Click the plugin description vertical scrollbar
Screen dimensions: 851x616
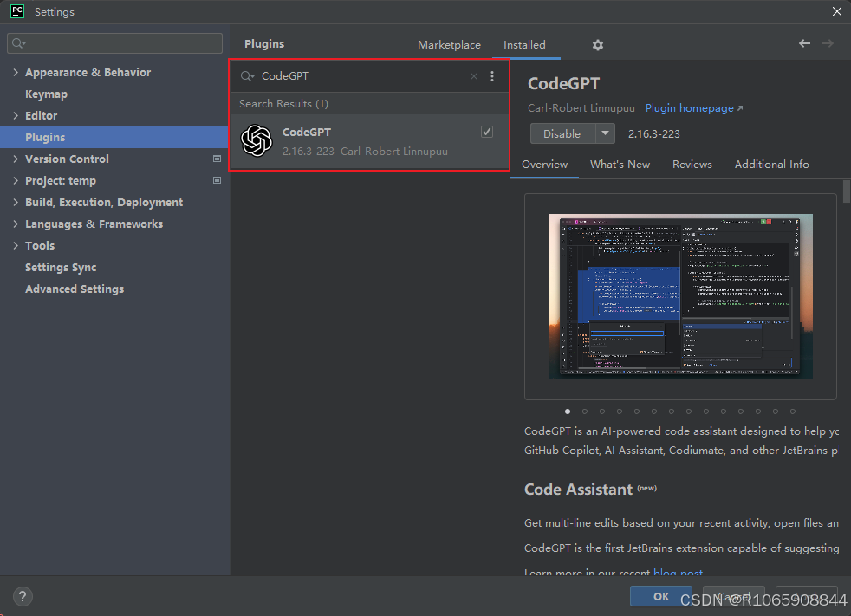(847, 191)
